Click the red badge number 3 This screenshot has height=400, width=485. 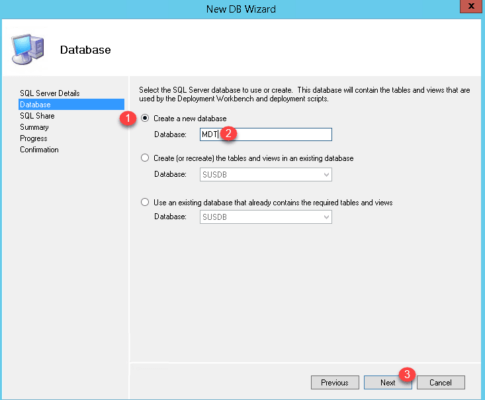coord(407,375)
